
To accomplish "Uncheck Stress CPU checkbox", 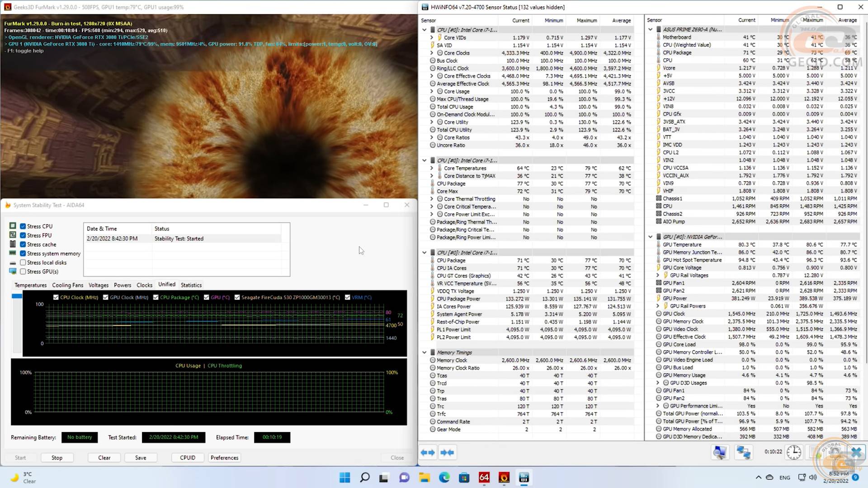I will (23, 226).
